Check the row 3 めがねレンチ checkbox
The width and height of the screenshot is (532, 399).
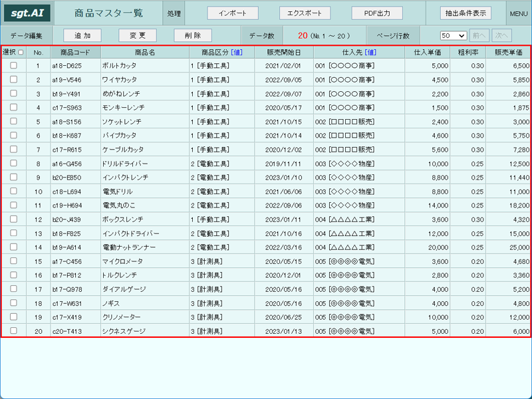(13, 93)
